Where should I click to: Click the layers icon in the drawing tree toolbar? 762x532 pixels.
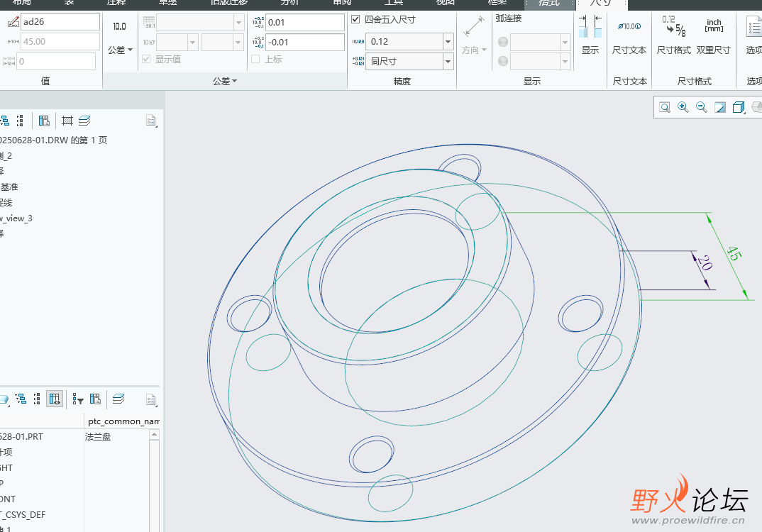point(84,121)
